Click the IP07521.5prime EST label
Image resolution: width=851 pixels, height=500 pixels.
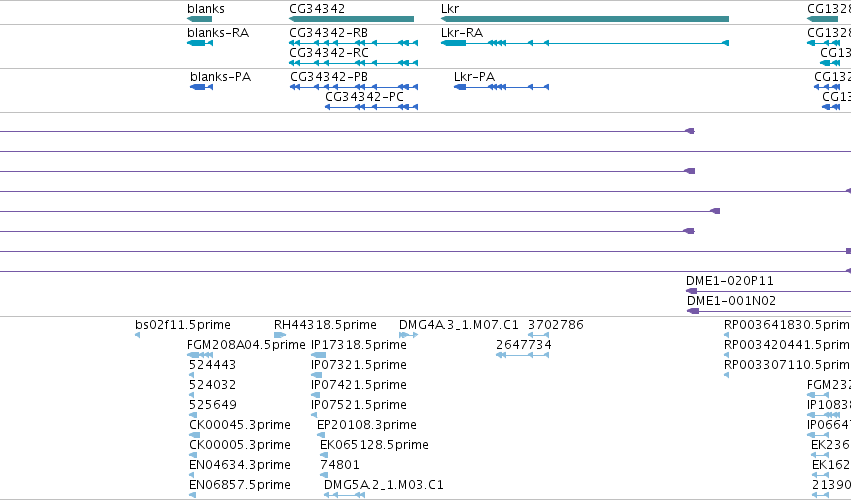coord(359,405)
